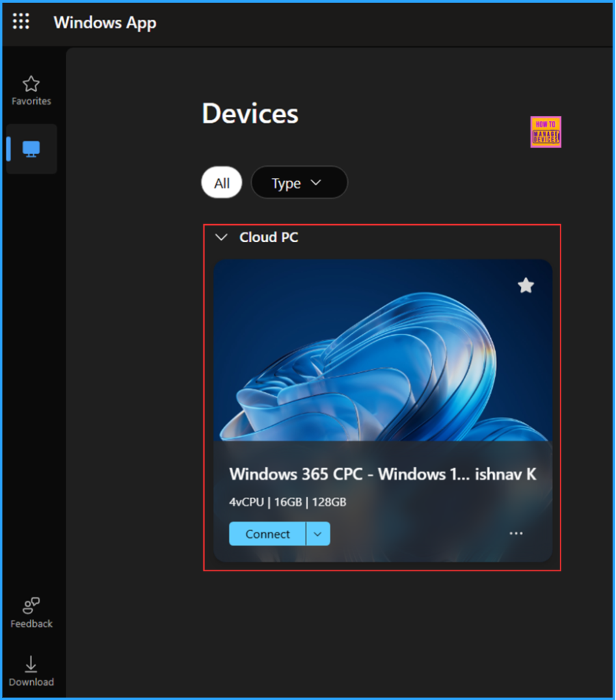Connect to the Windows 365 Cloud PC
This screenshot has height=700, width=616.
tap(267, 534)
